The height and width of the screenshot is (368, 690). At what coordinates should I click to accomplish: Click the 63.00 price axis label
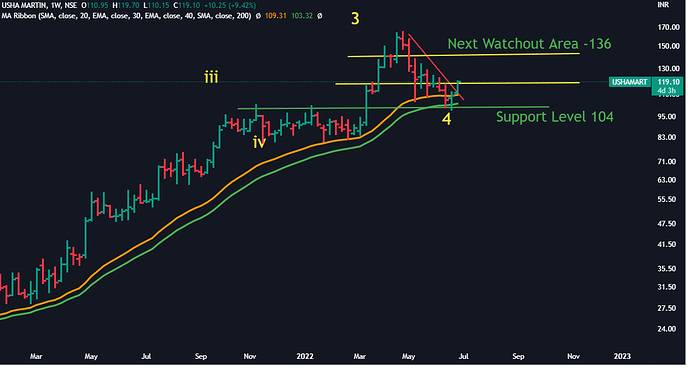tap(668, 180)
